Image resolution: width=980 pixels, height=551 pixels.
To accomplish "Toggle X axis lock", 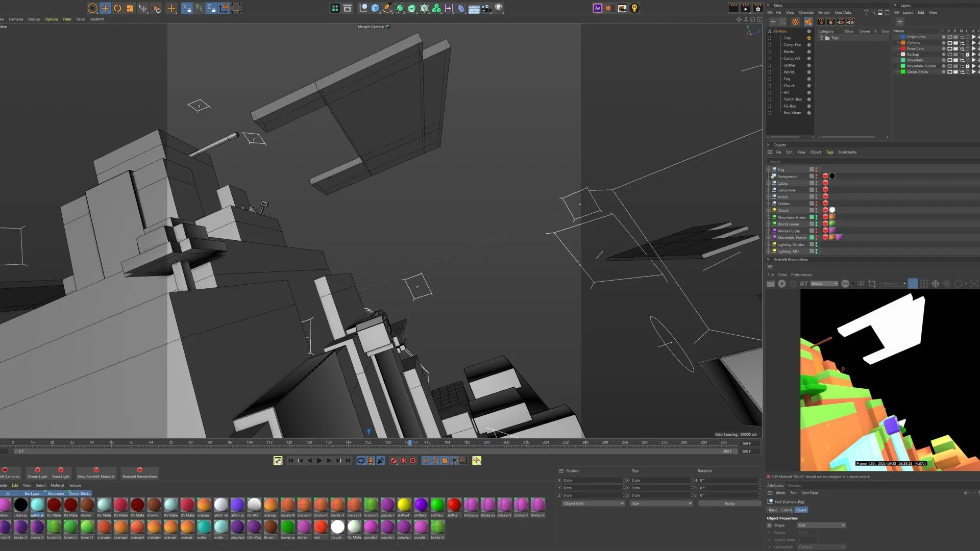I will (187, 8).
